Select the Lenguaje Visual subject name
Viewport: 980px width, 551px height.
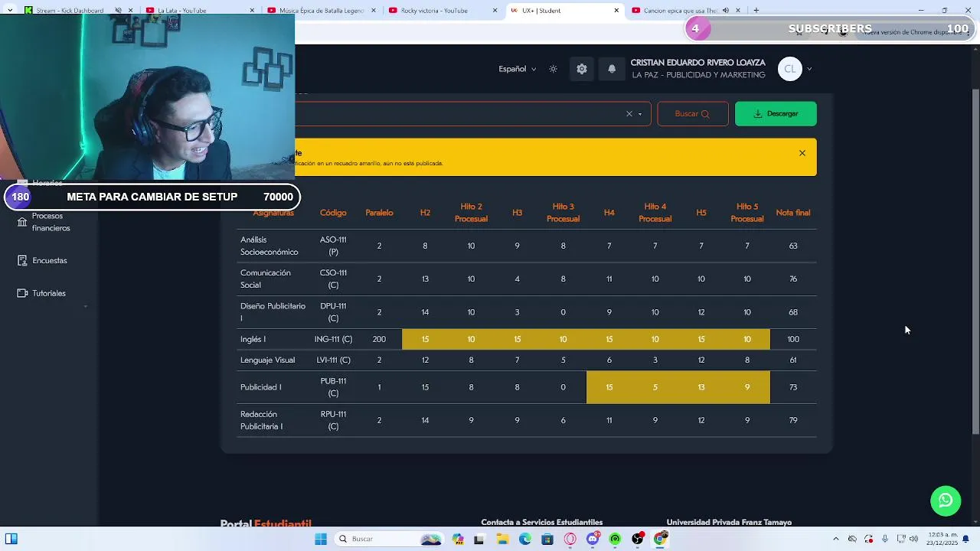[267, 360]
